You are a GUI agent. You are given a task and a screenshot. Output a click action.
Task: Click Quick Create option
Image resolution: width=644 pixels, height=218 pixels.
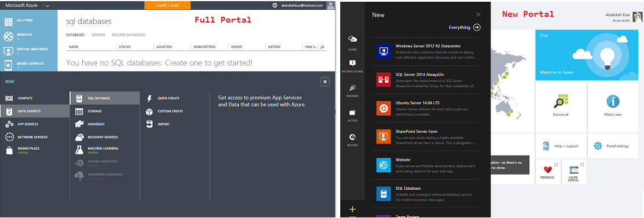tap(164, 98)
